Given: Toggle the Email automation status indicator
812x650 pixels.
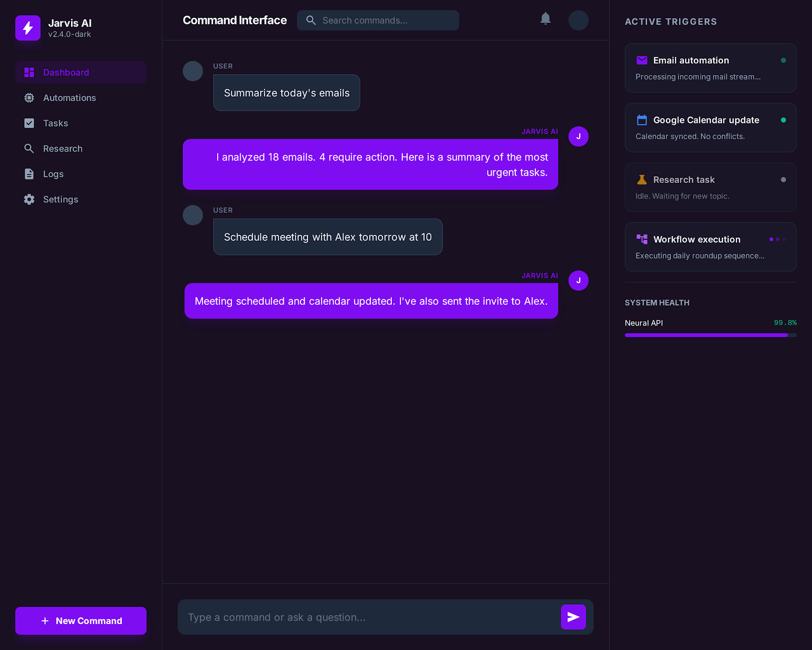Looking at the screenshot, I should pos(784,59).
